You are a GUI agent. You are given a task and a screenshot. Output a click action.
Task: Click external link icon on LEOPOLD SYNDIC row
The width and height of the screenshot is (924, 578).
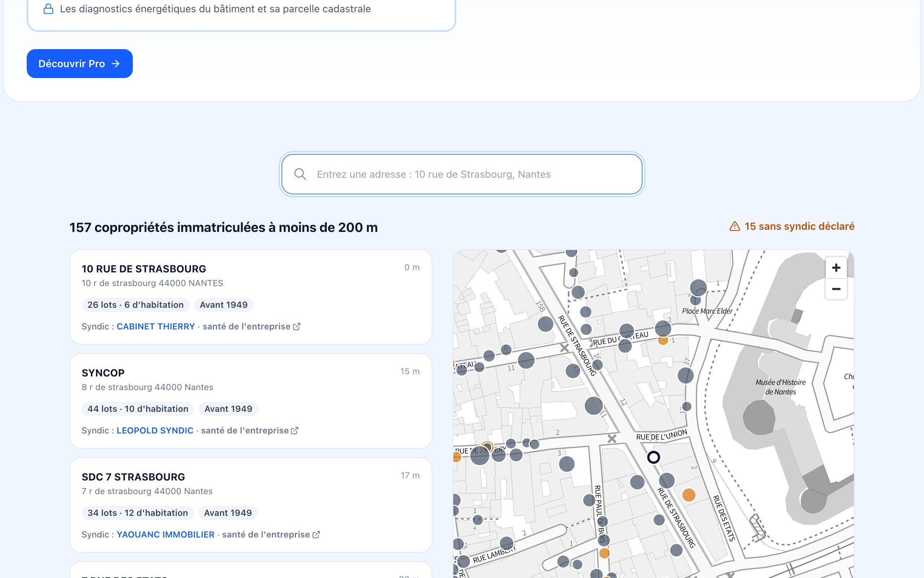click(x=295, y=431)
